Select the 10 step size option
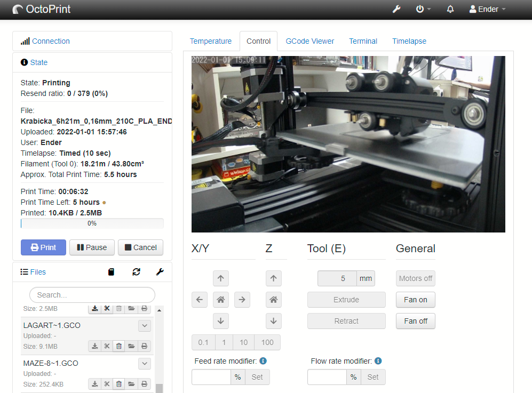 click(x=243, y=342)
